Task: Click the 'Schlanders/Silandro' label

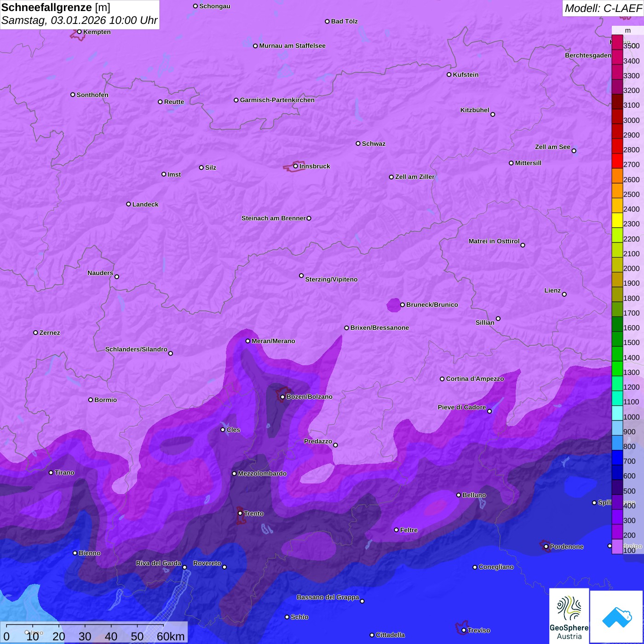Action: tap(136, 349)
